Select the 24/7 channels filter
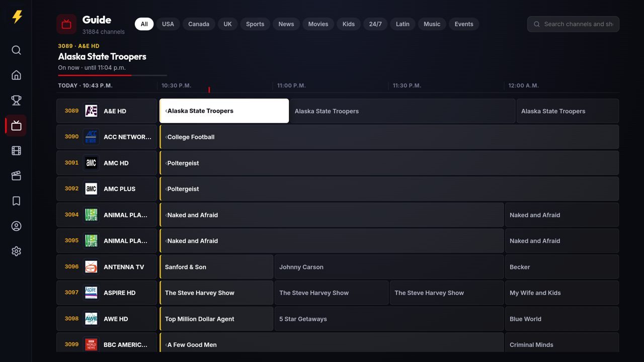The width and height of the screenshot is (644, 362). click(x=375, y=24)
